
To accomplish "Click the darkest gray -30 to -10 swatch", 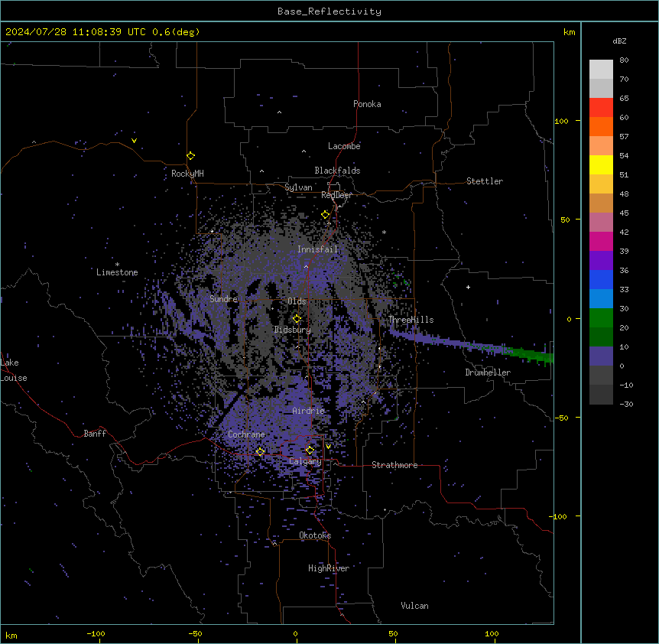I will point(601,395).
